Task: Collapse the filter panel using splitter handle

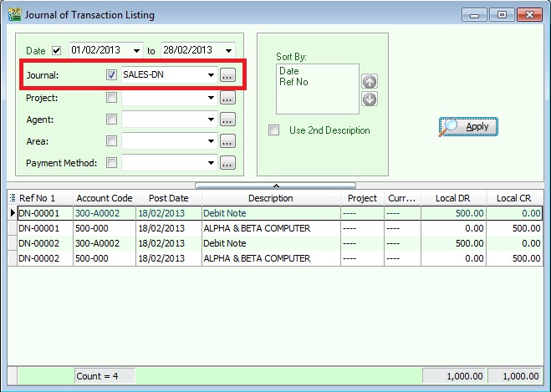Action: coord(275,185)
